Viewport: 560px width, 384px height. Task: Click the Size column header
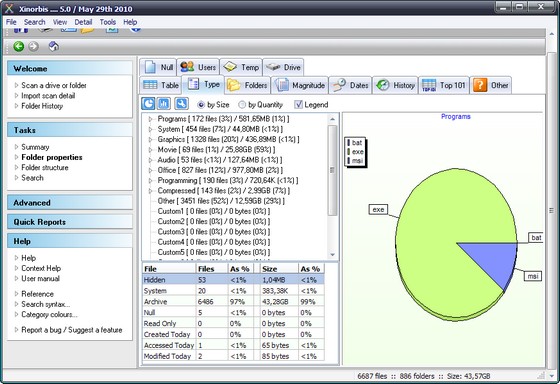tap(279, 269)
